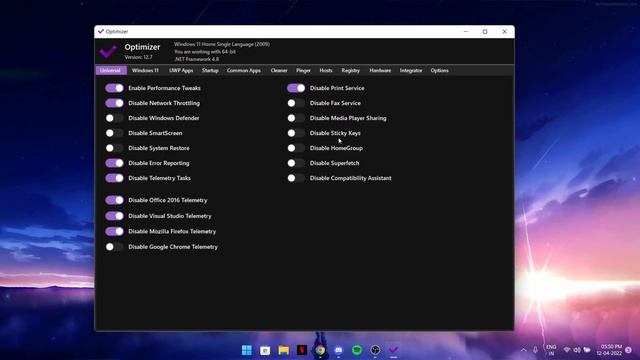Enable Disable Google Chrome Telemetry switch
640x360 pixels.
click(x=114, y=247)
